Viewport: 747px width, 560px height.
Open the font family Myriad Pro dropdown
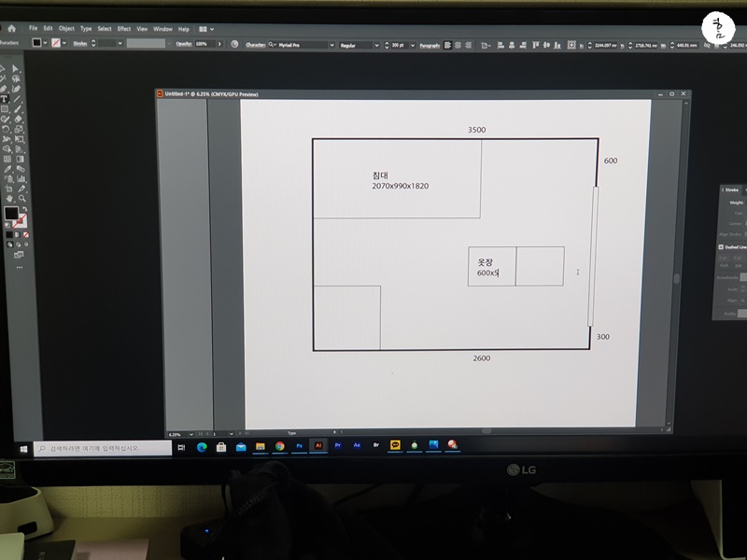click(x=331, y=45)
